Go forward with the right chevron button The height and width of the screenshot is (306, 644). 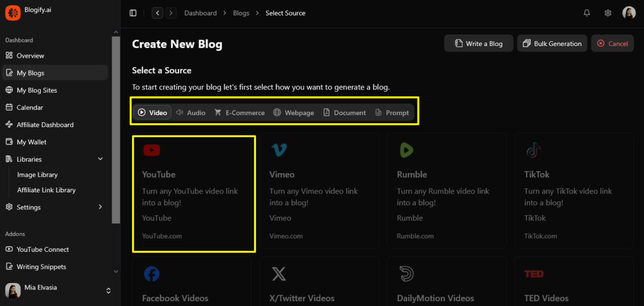coord(171,13)
